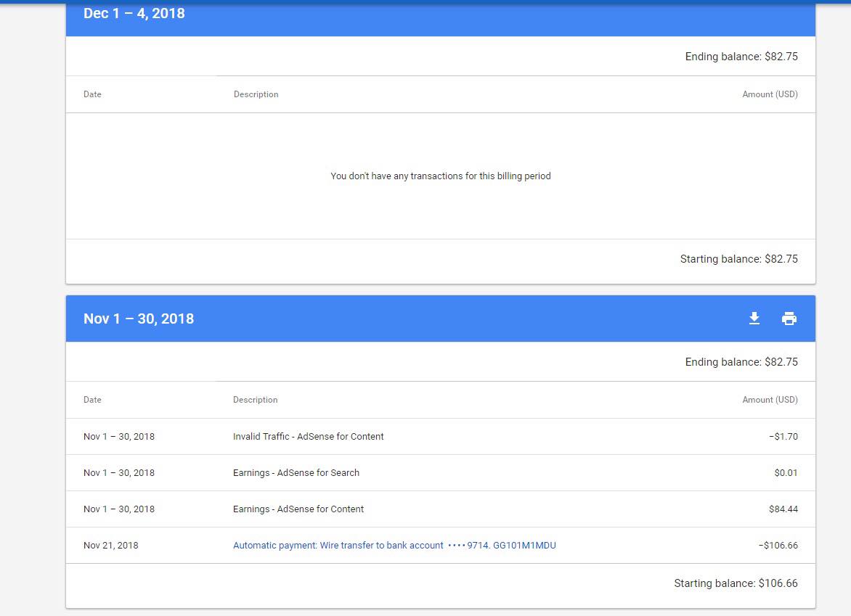Click Description column header in December table
This screenshot has width=851, height=616.
(x=256, y=94)
